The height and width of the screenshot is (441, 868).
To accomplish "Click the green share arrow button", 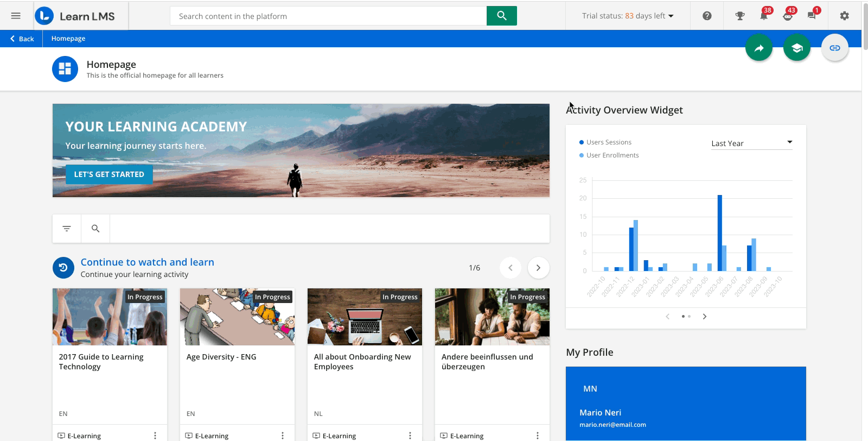I will point(759,48).
